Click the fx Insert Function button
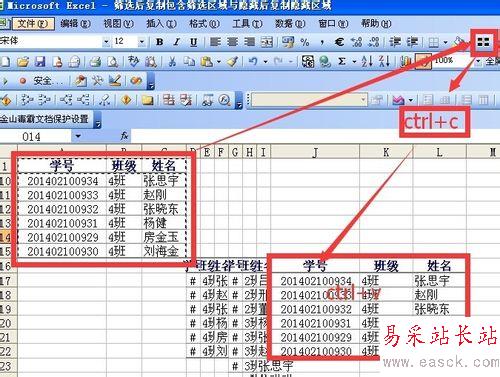 tap(124, 136)
